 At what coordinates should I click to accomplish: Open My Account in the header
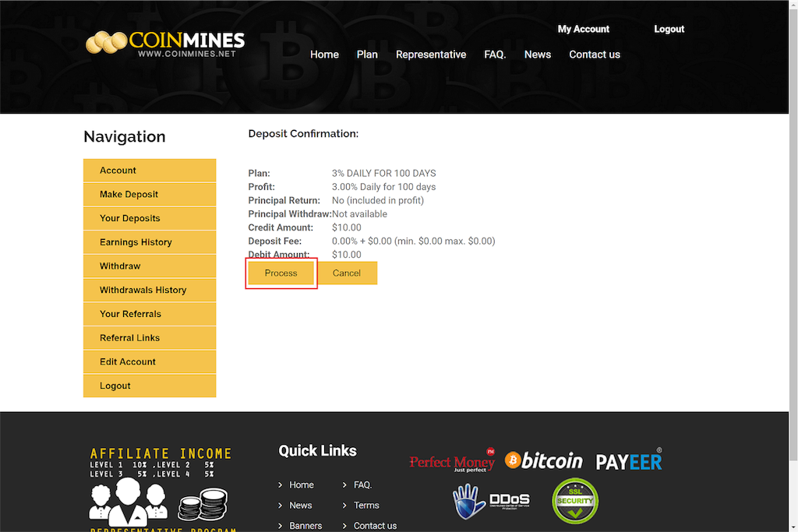point(584,29)
